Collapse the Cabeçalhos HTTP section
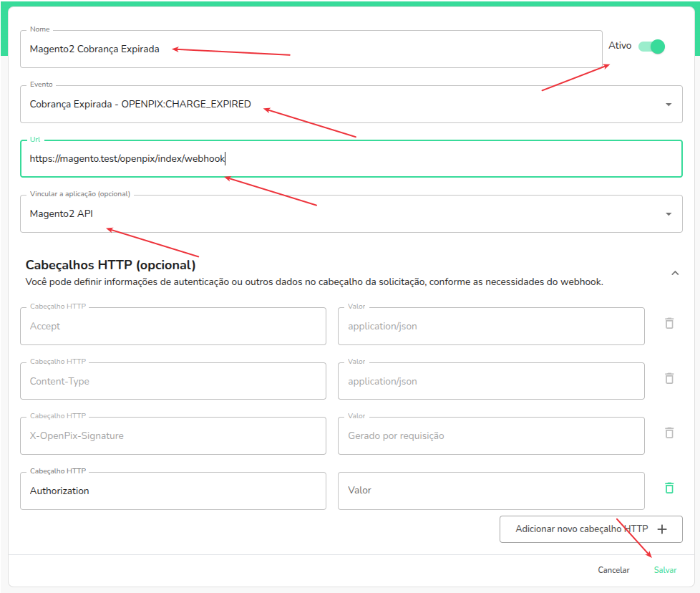 [674, 273]
